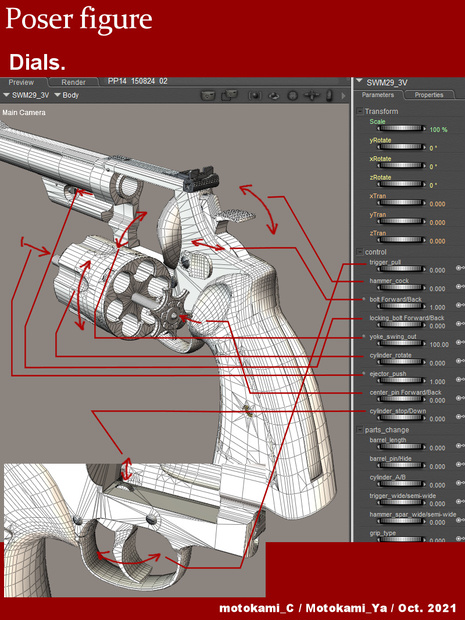Click the Preview tab

coord(21,82)
